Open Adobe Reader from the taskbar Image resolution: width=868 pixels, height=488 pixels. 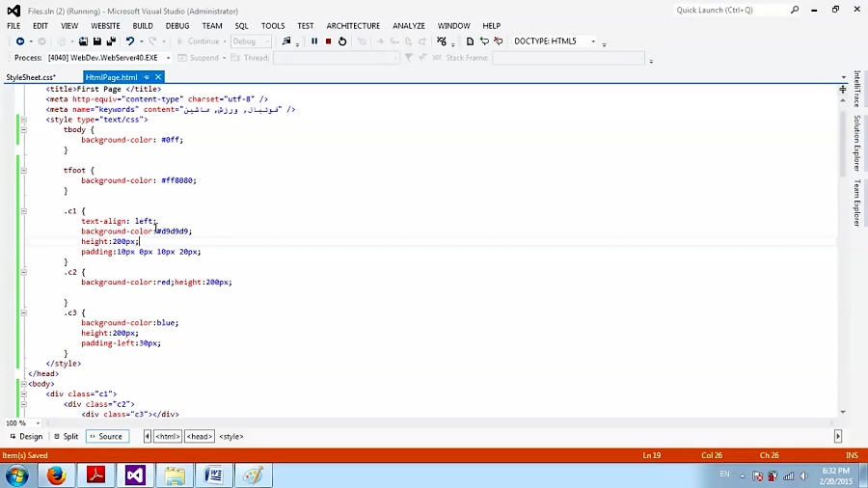coord(95,474)
